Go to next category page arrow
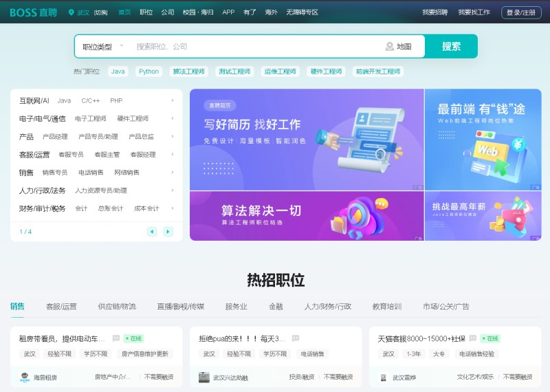This screenshot has height=392, width=550. coord(168,232)
